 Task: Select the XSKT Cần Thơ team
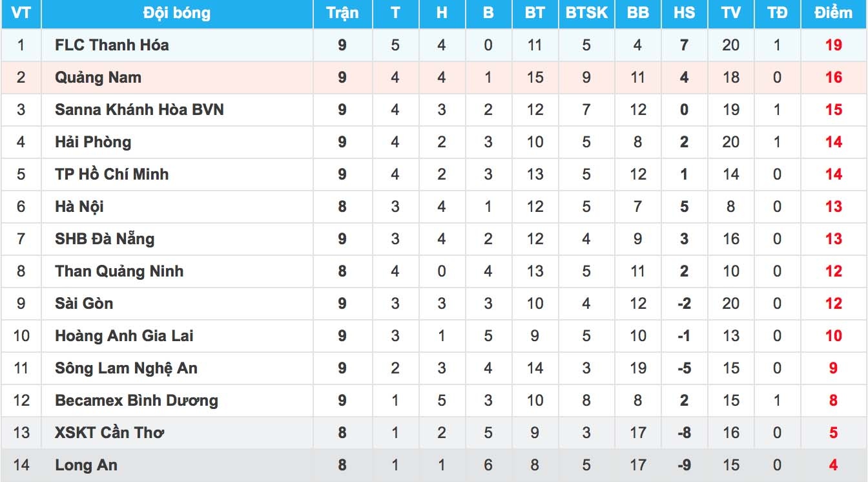pos(109,433)
